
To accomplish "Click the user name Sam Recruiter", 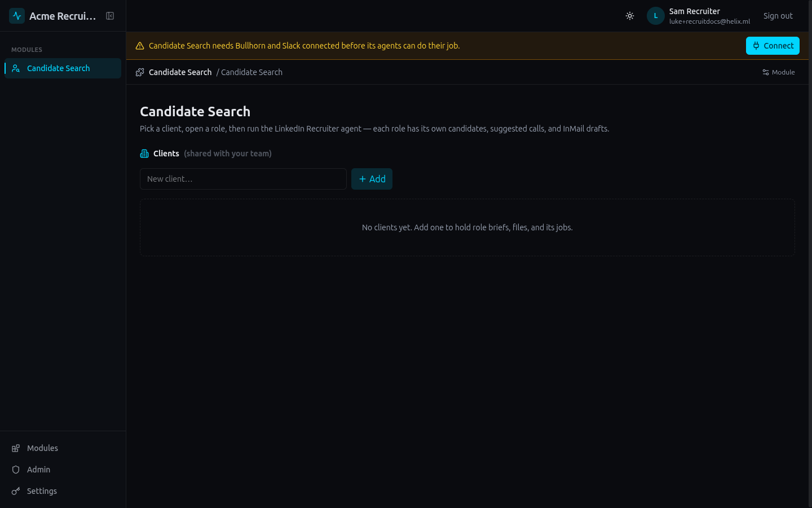I will coord(694,11).
